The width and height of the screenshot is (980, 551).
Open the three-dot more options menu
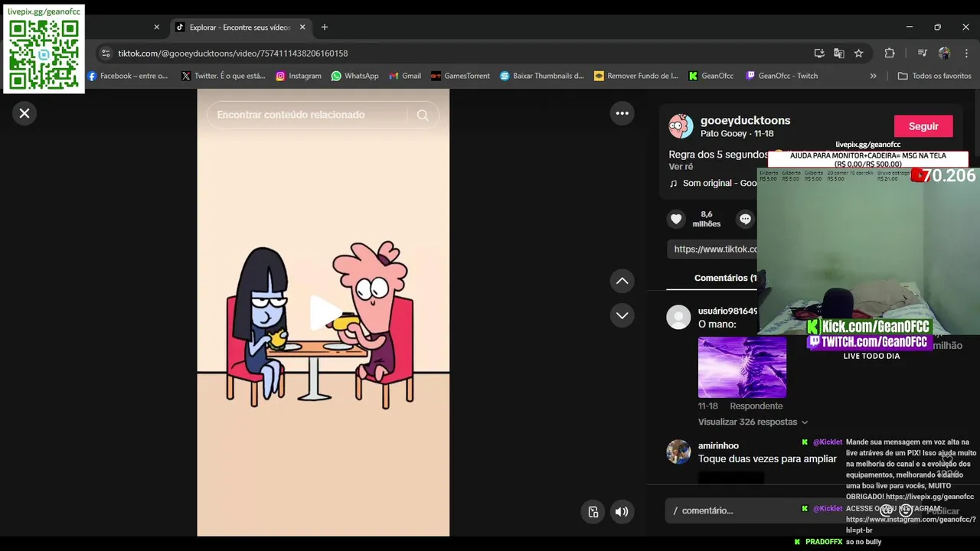tap(622, 113)
